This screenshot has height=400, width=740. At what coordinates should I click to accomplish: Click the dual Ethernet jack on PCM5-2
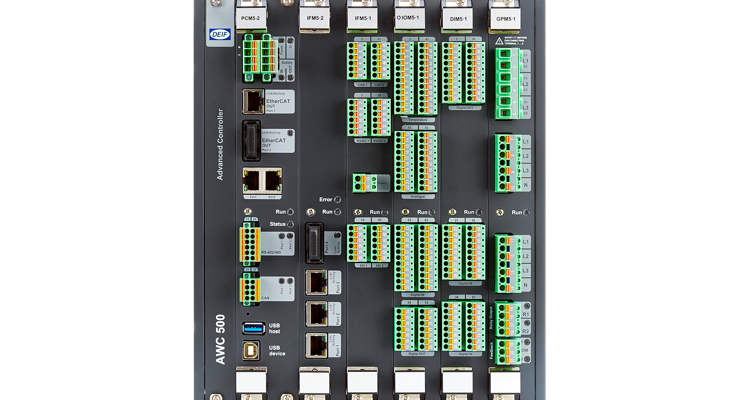262,181
